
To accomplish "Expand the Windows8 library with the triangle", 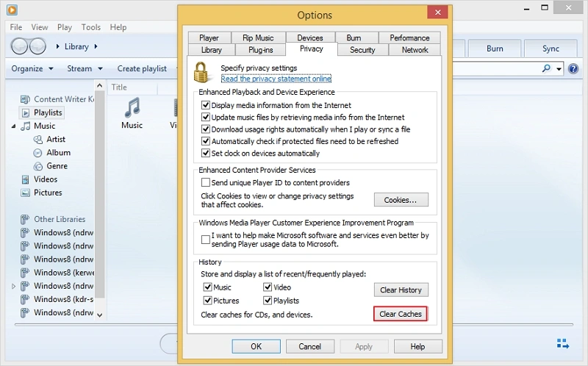I will pos(13,286).
